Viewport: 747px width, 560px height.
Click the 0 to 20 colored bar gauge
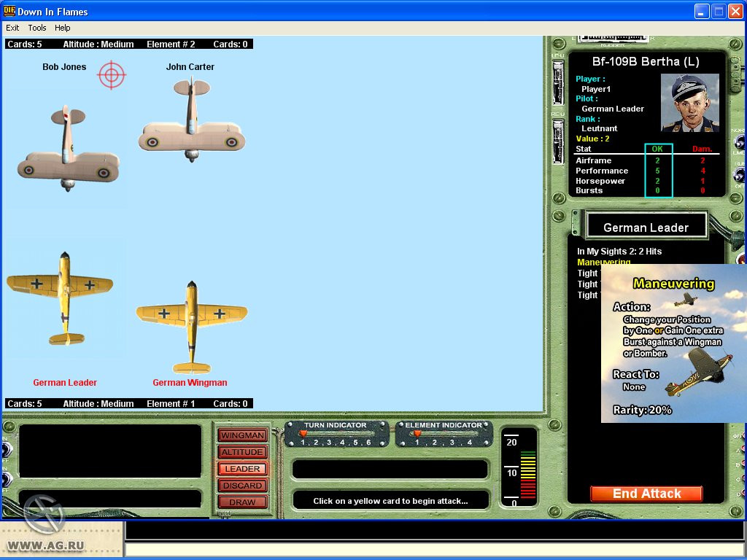(x=528, y=474)
